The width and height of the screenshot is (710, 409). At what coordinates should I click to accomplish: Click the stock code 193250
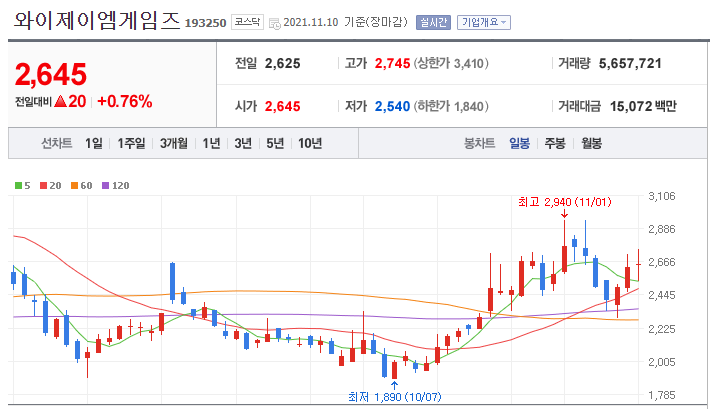(206, 23)
